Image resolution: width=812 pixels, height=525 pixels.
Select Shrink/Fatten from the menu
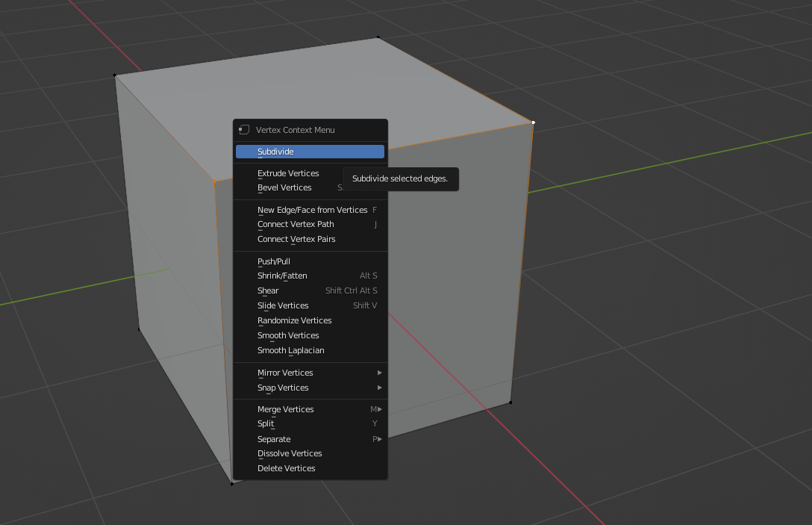310,276
